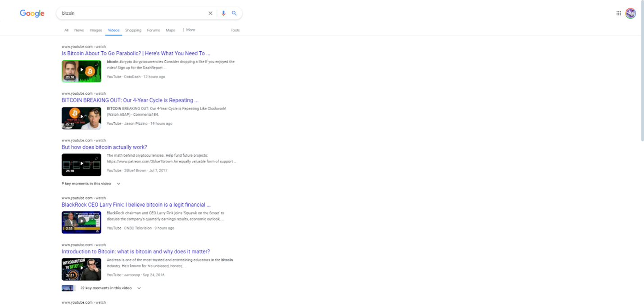Image resolution: width=644 pixels, height=305 pixels.
Task: Open the More search categories menu
Action: click(189, 30)
